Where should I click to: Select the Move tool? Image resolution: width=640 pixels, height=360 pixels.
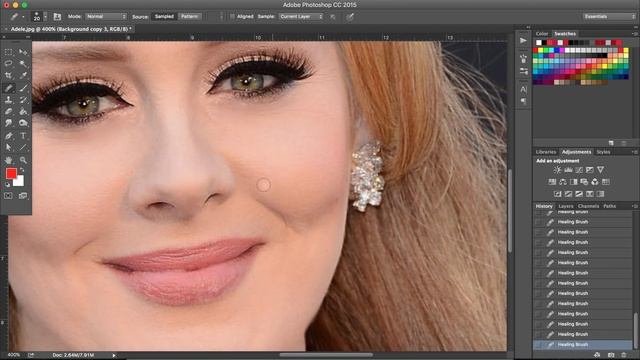click(23, 52)
